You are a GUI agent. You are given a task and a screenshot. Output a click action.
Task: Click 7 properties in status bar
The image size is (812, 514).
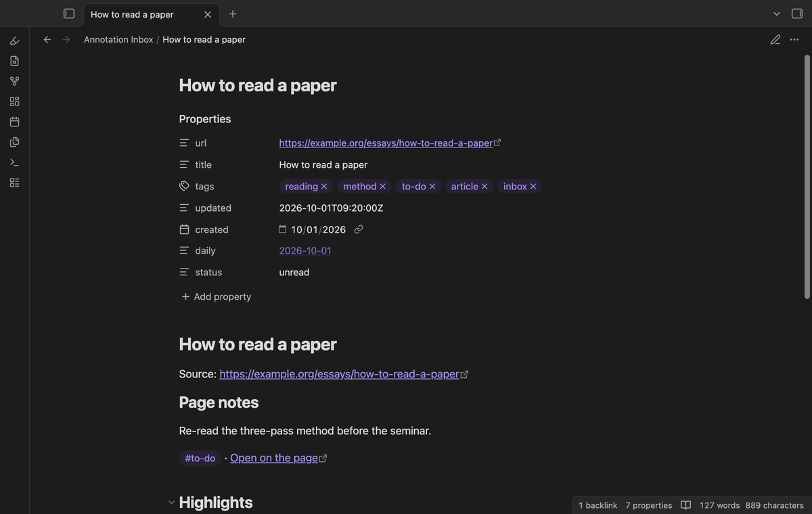click(x=649, y=505)
